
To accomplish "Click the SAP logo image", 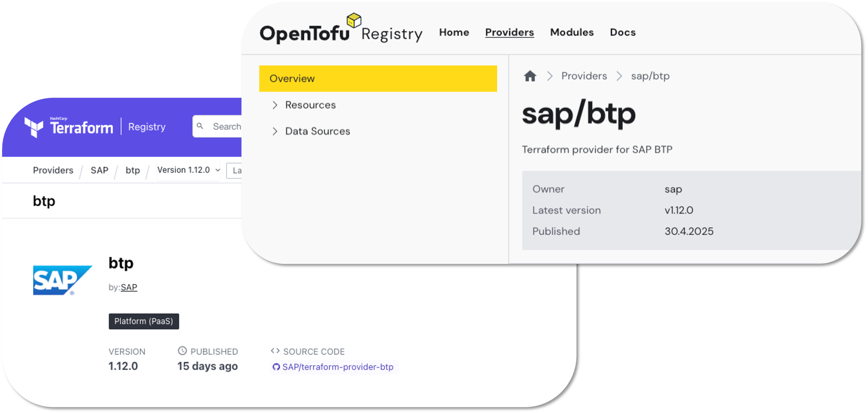I will (62, 280).
